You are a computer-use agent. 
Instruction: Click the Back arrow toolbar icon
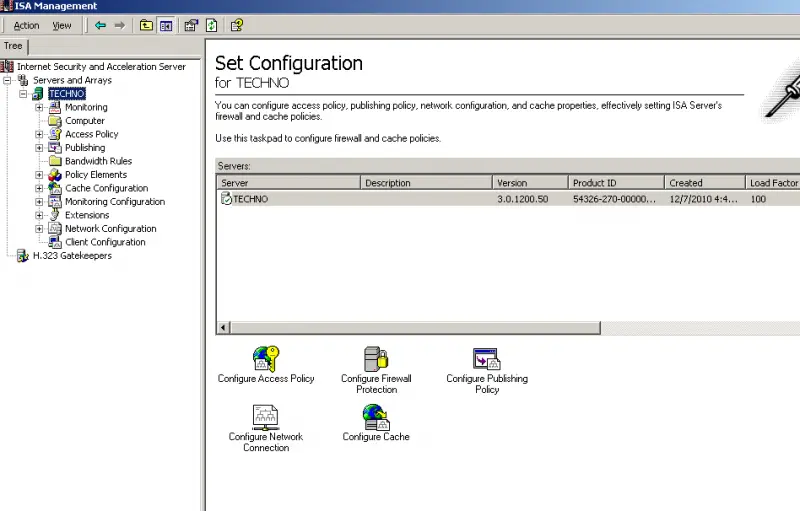[100, 25]
